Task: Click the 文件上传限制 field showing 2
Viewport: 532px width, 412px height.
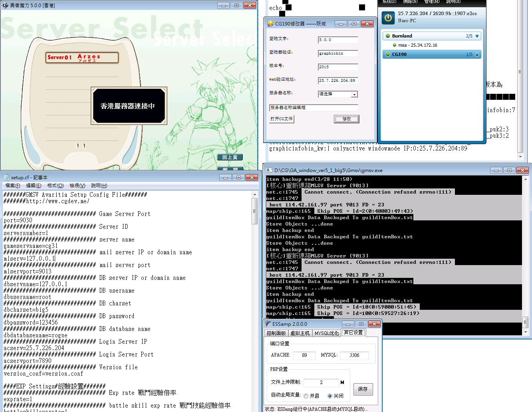Action: [x=321, y=382]
